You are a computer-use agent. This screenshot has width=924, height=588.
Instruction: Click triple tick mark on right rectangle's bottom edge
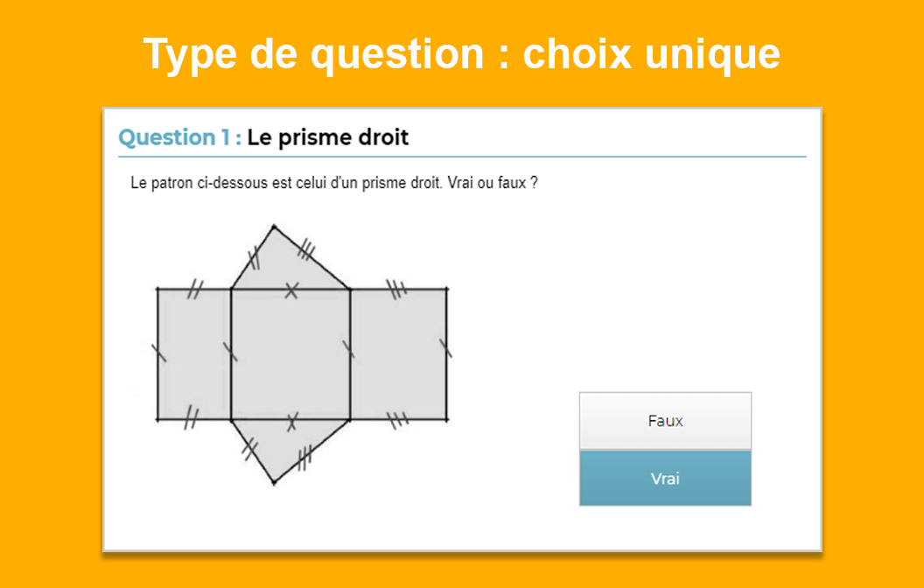coord(398,420)
